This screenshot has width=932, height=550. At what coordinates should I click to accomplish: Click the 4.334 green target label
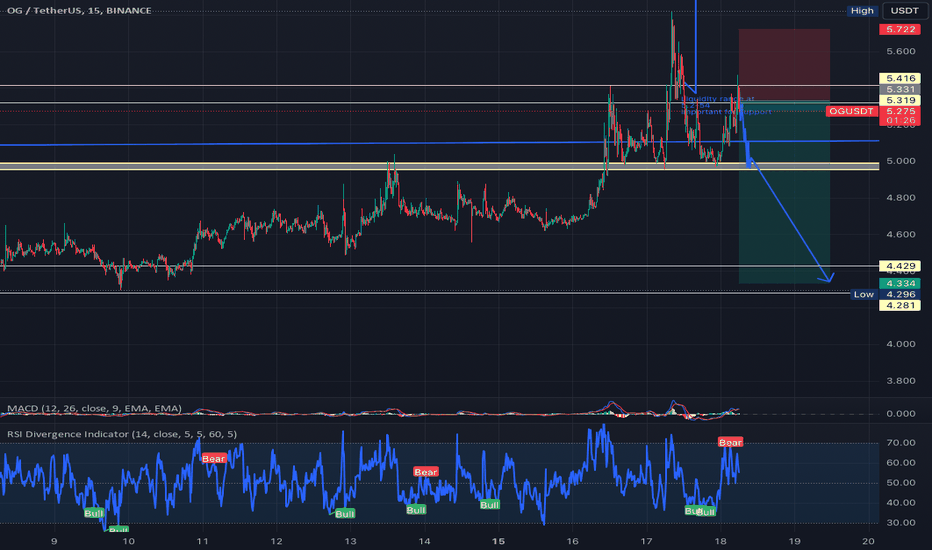(x=899, y=284)
